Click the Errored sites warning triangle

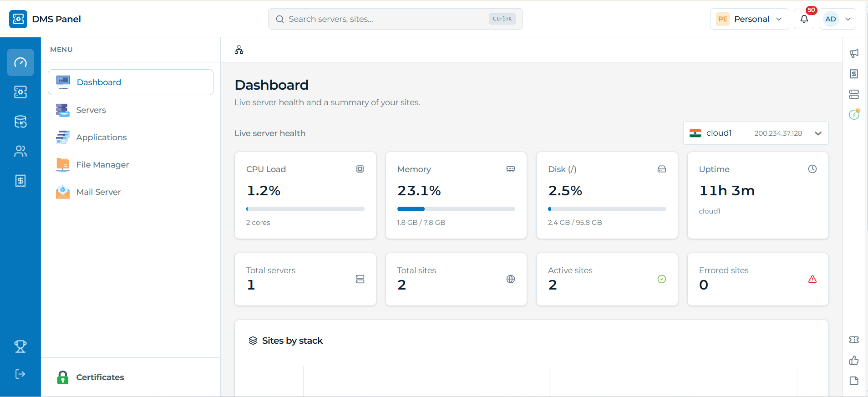click(x=812, y=279)
